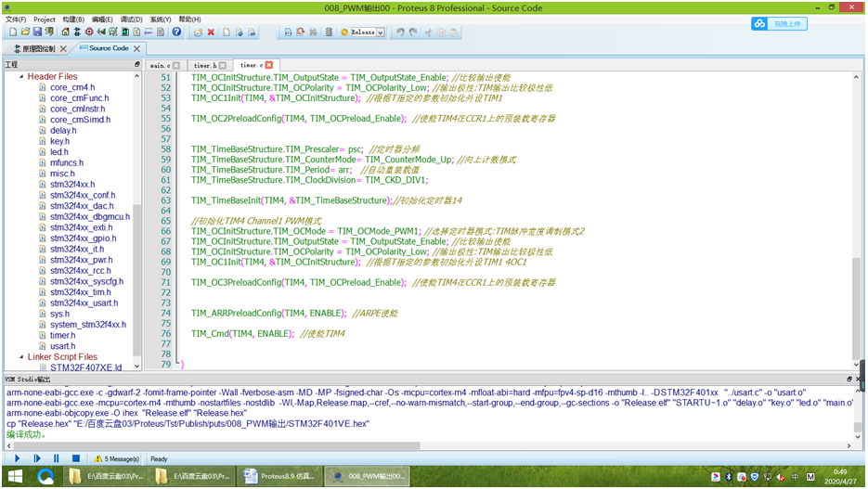Start the simulation with Play button
868x489 pixels.
pos(17,458)
